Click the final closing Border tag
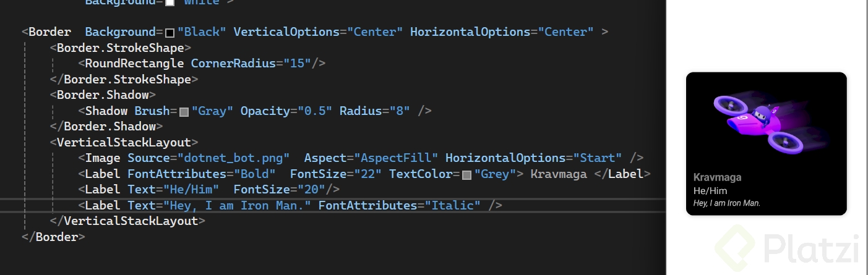 [x=53, y=237]
